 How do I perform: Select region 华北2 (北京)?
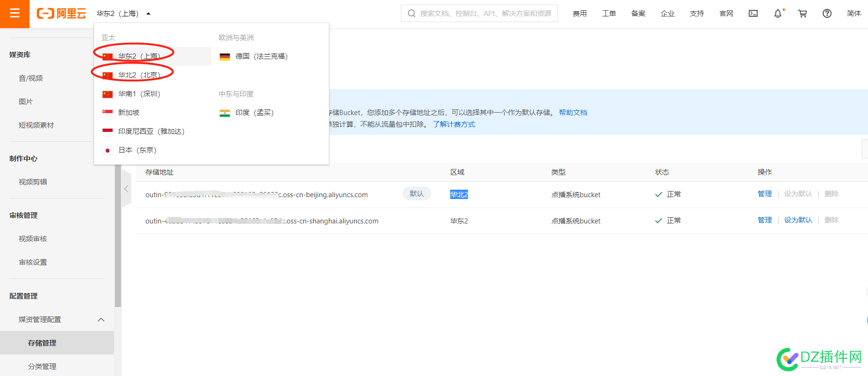tap(153, 75)
